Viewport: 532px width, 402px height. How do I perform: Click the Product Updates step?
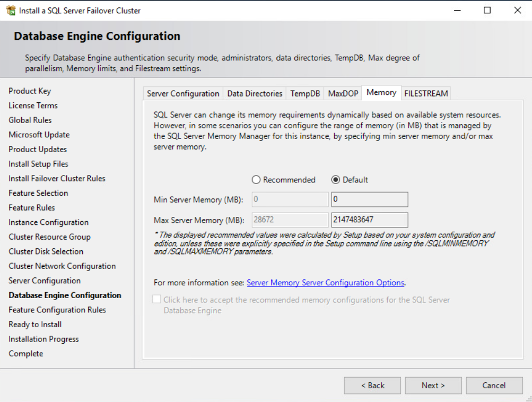coord(38,149)
